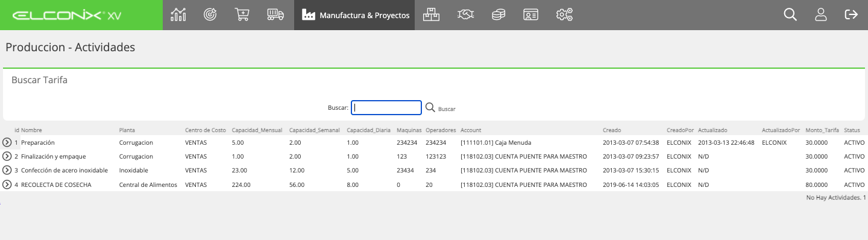
Task: Focus the Buscar text input field
Action: [x=386, y=107]
